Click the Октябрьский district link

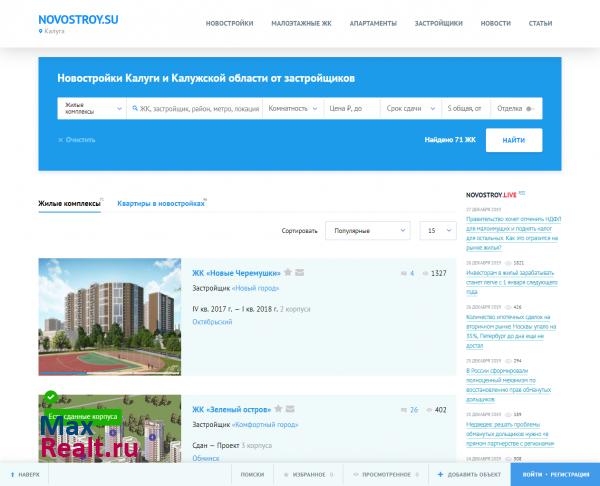(212, 322)
